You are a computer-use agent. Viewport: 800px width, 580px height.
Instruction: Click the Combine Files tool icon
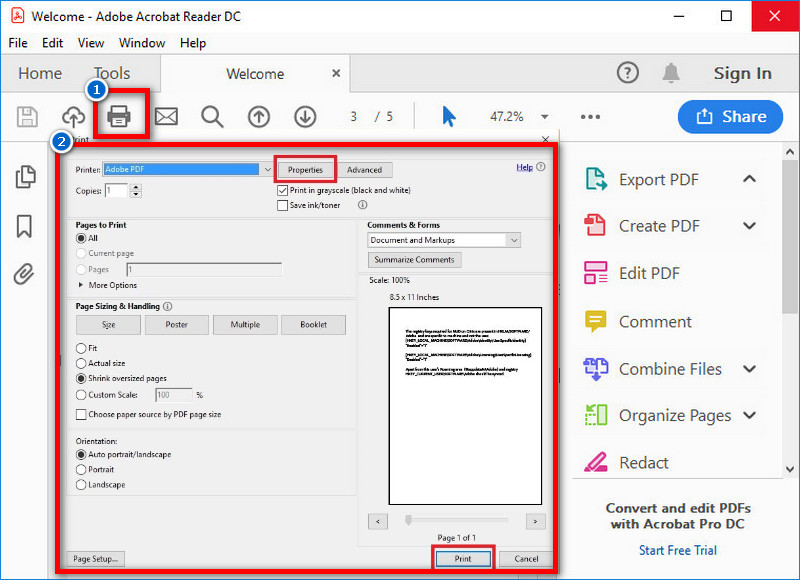point(595,369)
